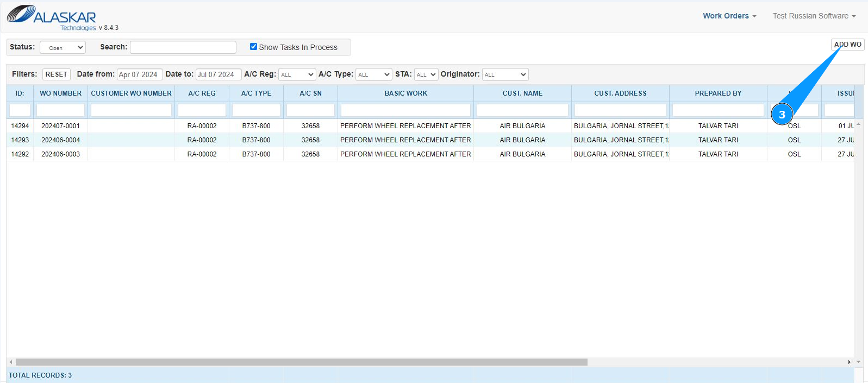868x383 pixels.
Task: Click B737-800 in the 202406-0004 row
Action: click(257, 140)
